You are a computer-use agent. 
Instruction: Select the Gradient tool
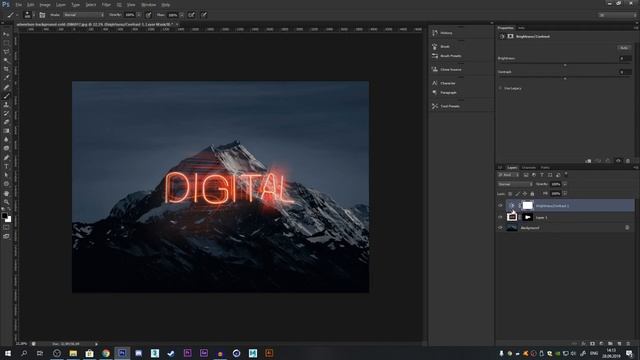[x=6, y=131]
